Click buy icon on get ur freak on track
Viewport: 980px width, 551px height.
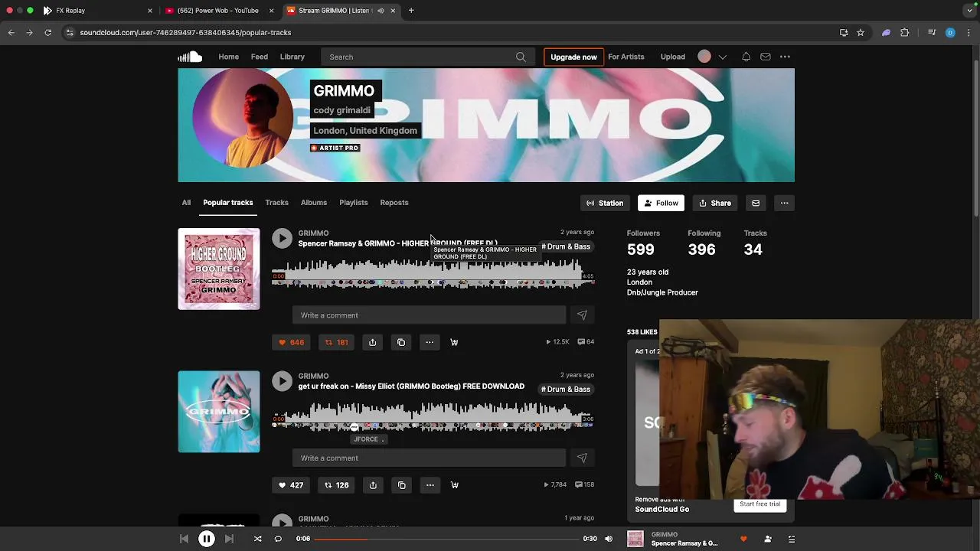[454, 485]
